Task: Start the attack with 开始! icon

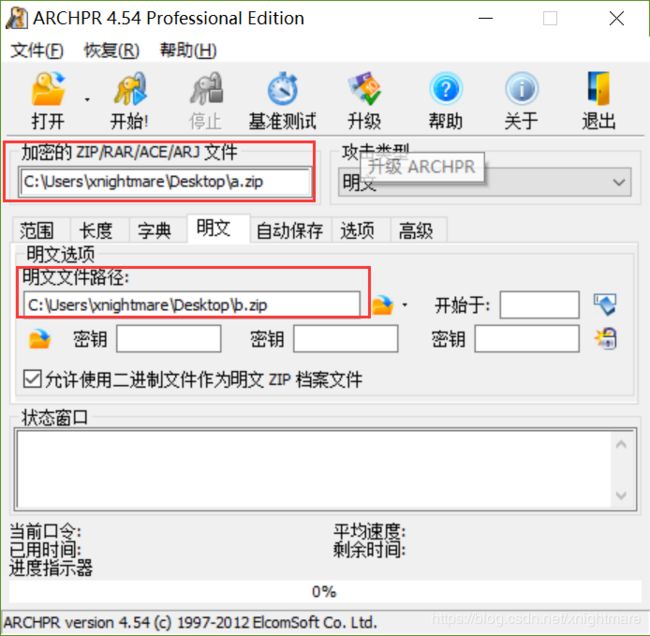Action: point(130,89)
